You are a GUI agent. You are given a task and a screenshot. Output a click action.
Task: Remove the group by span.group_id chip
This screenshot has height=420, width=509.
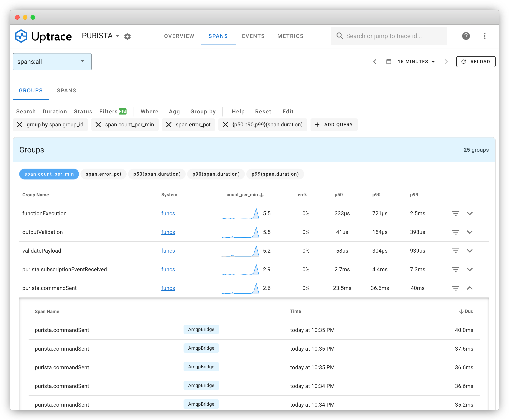click(x=20, y=125)
